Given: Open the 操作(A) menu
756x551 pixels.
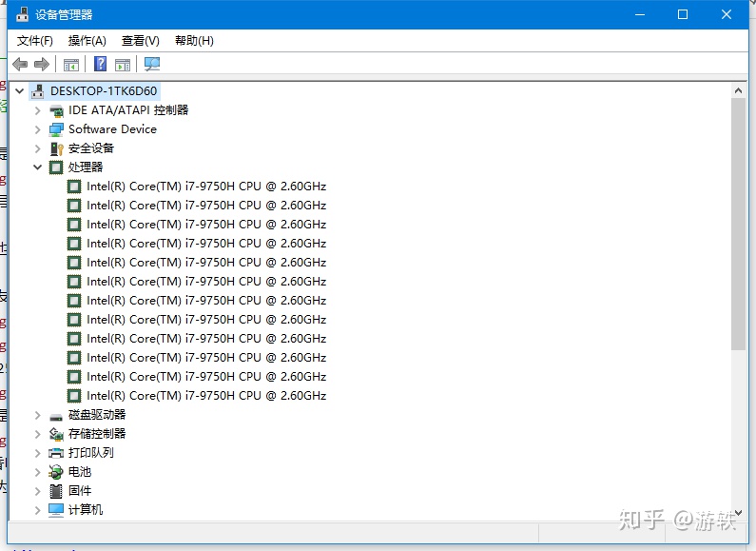Looking at the screenshot, I should 87,41.
